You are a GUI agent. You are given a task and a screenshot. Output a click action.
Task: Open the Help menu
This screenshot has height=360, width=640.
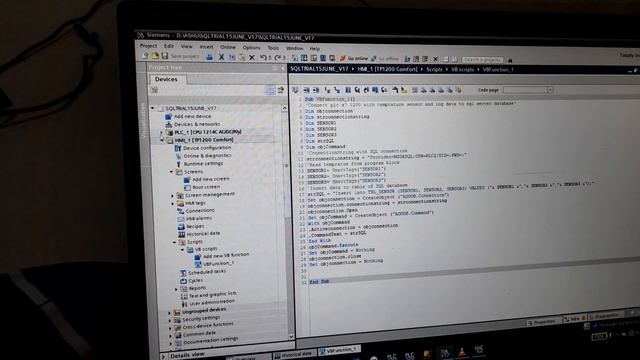315,49
